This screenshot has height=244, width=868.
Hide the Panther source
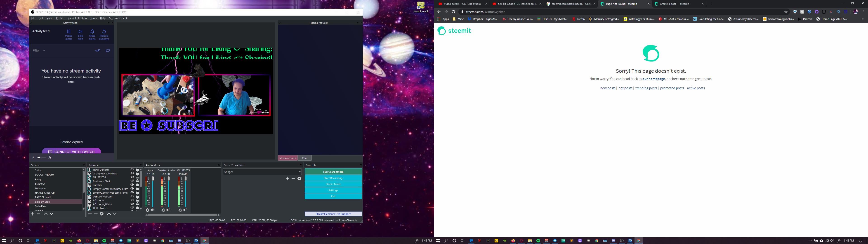pos(132,185)
